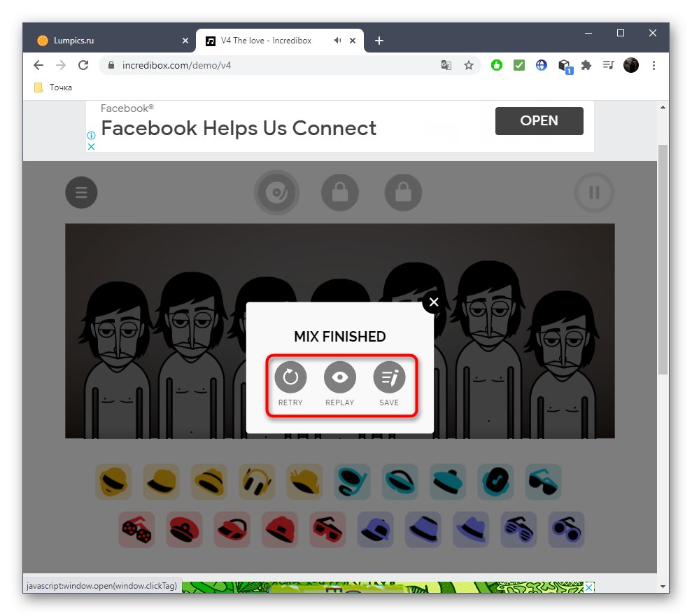Viewport: 692px width, 616px height.
Task: Click the translate page icon
Action: coord(446,65)
